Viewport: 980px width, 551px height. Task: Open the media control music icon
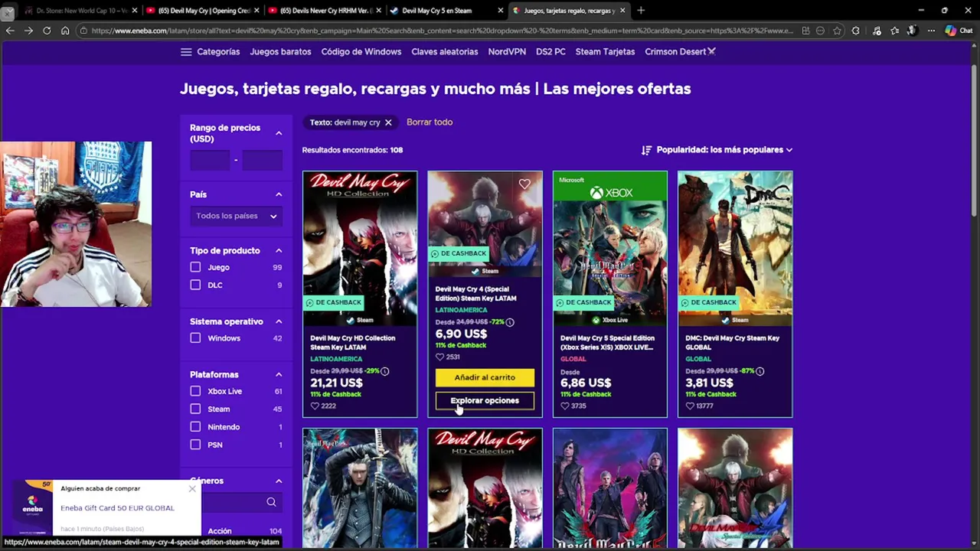(877, 31)
